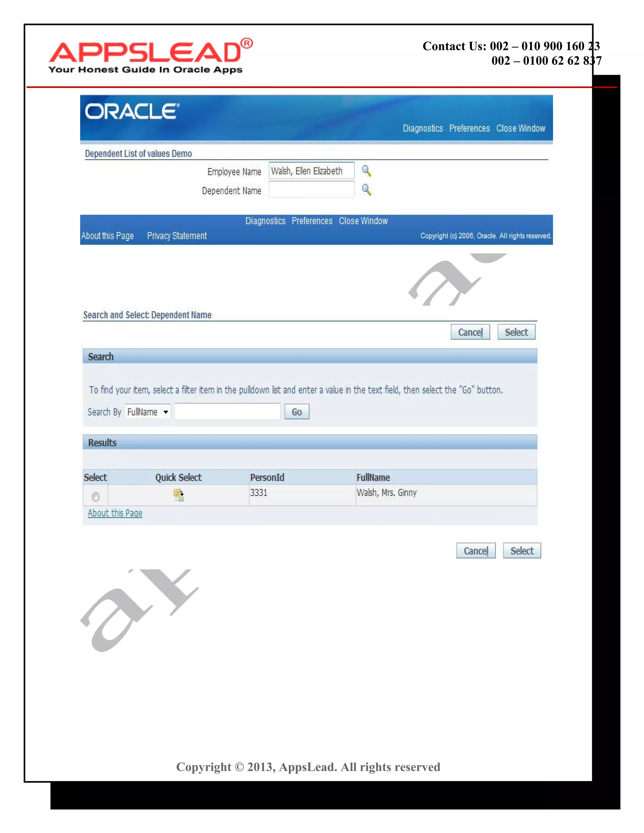
Task: Click top Select button near Cancel
Action: 516,332
